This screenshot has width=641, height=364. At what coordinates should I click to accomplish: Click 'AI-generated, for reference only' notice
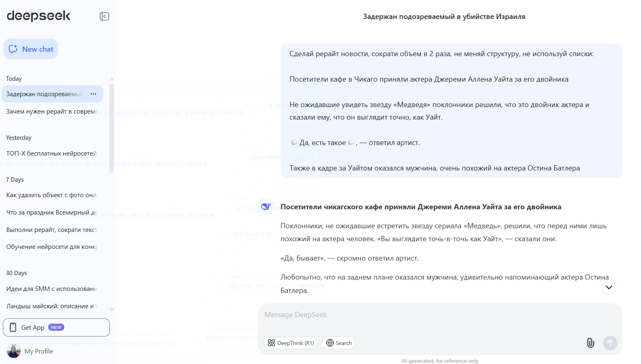click(x=440, y=361)
